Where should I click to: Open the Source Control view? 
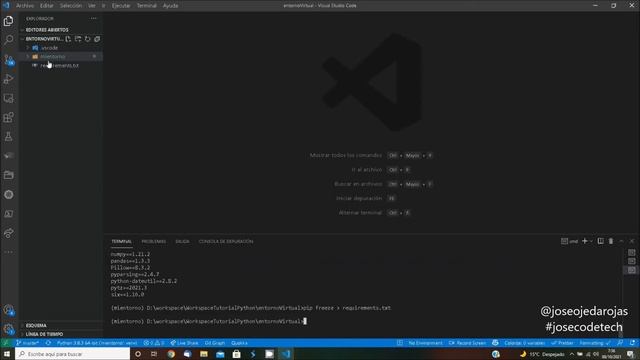pos(9,60)
